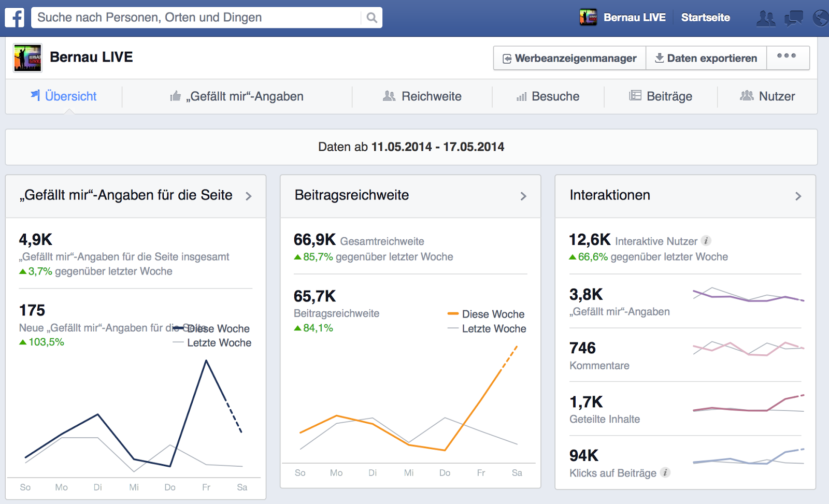Click the 746 Kommentare value
This screenshot has width=829, height=504.
pos(582,348)
